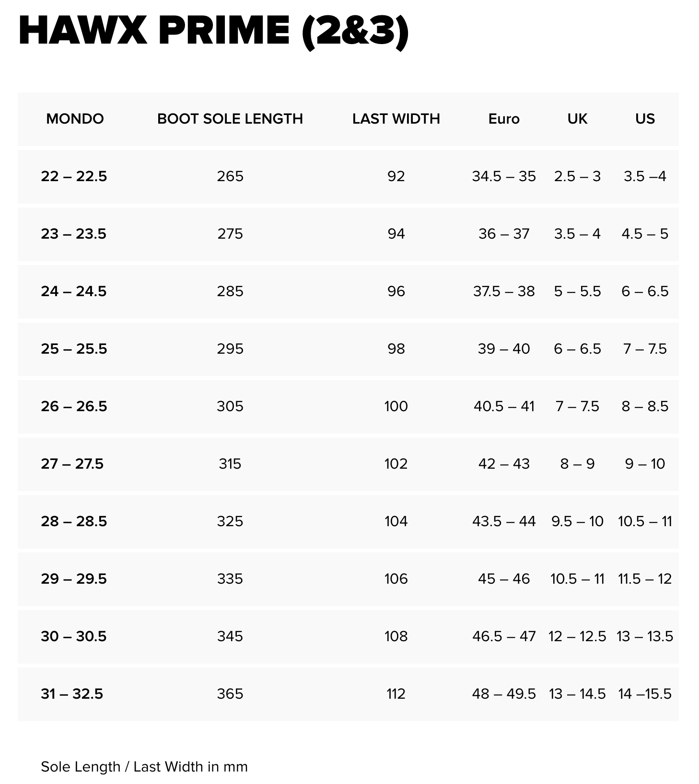The height and width of the screenshot is (784, 699).
Task: Select the 28 – 28.5 mondo row label
Action: click(x=74, y=521)
